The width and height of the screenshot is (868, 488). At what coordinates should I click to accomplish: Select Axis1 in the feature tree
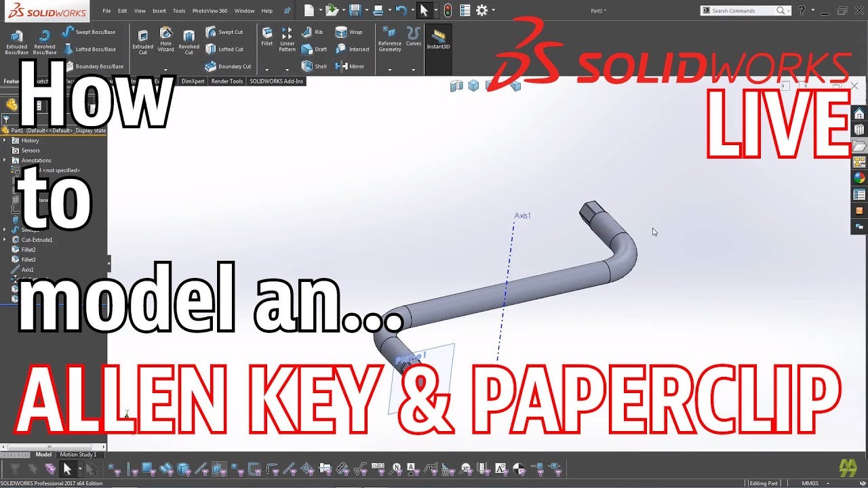tap(27, 270)
